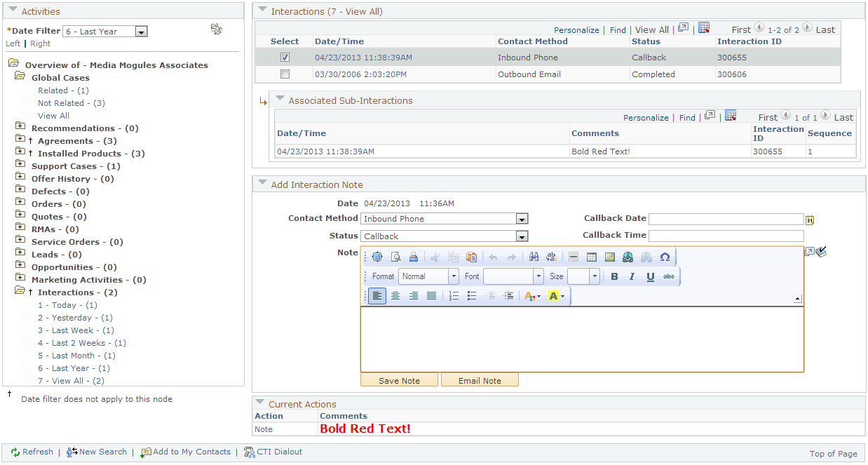The image size is (868, 465).
Task: Click Personalize in the Interactions grid
Action: click(x=576, y=30)
